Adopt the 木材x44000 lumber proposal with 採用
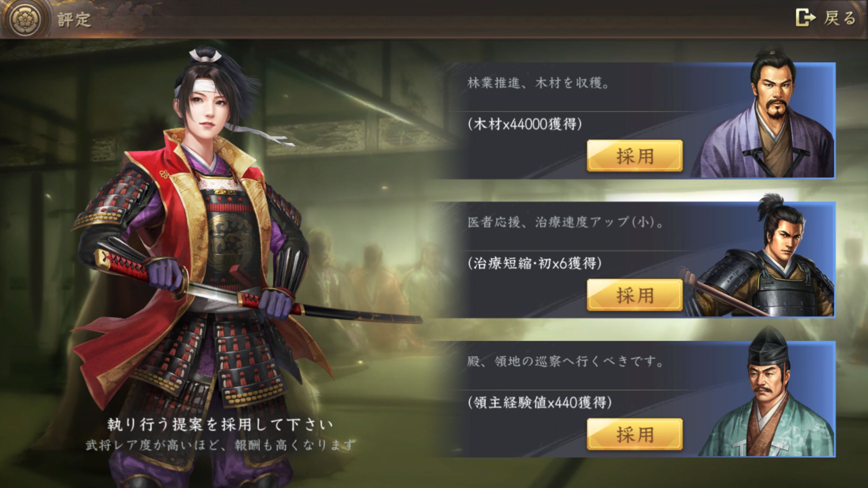Screen dimensions: 868x488 click(635, 156)
